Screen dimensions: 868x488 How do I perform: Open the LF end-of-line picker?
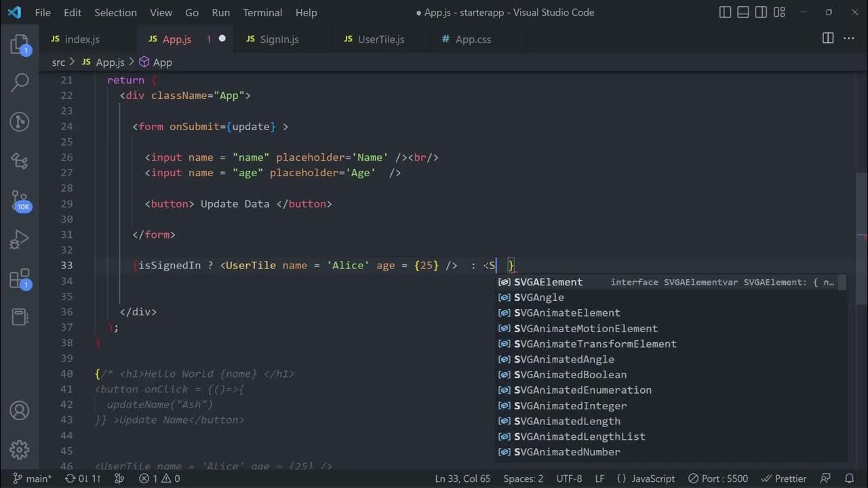(x=599, y=479)
